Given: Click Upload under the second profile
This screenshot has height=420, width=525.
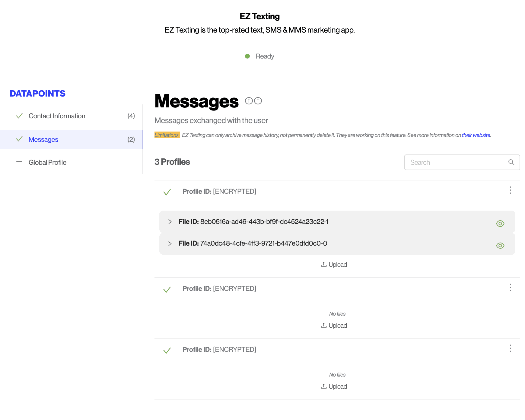Looking at the screenshot, I should click(334, 326).
